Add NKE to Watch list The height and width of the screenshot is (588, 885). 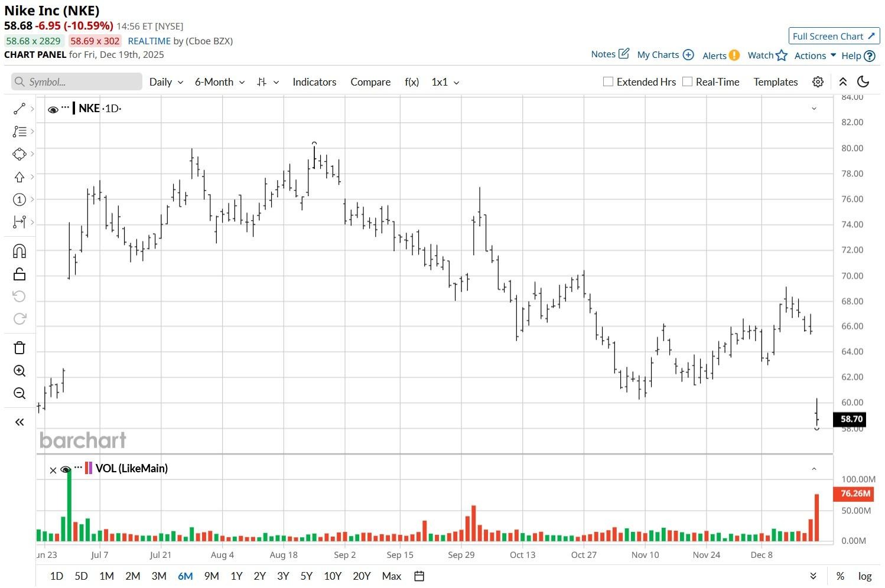[x=767, y=55]
